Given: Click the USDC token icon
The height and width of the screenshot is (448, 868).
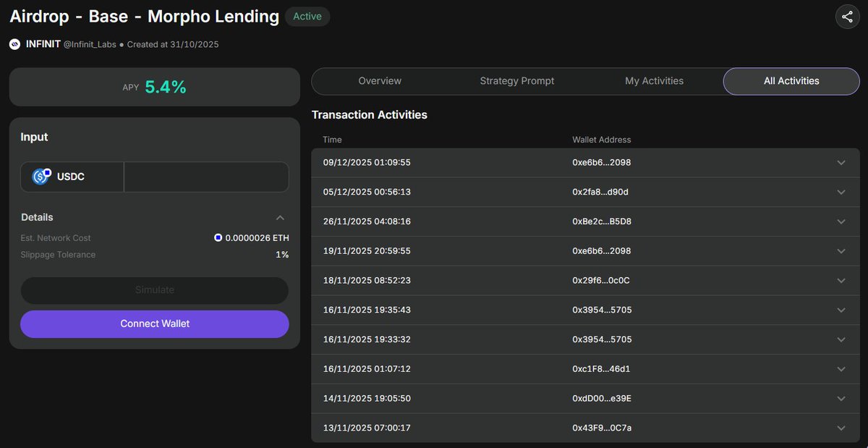Looking at the screenshot, I should pyautogui.click(x=41, y=177).
